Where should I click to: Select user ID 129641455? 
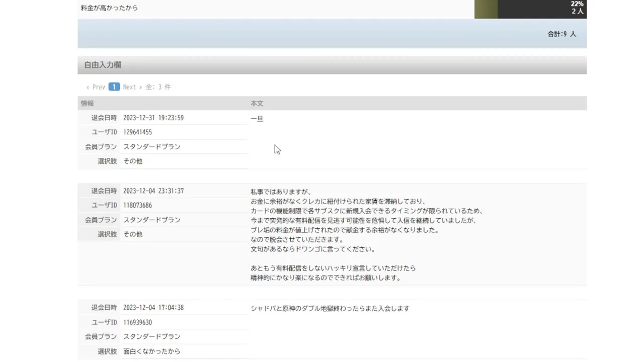(x=137, y=132)
